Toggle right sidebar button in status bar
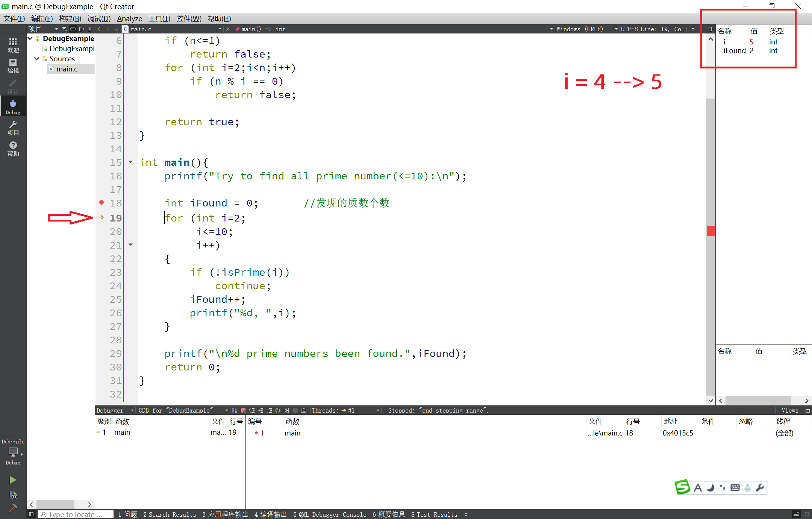Screen dimensions: 812x519 [807, 514]
